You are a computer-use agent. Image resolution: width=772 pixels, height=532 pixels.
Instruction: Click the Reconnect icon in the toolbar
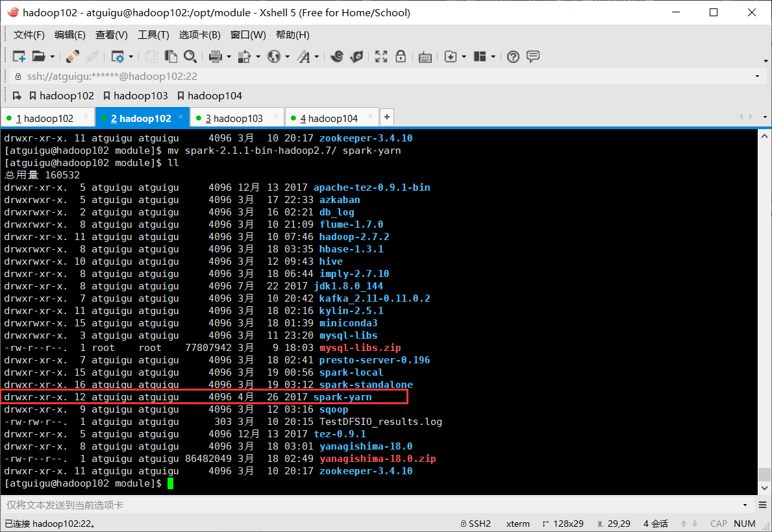[71, 56]
